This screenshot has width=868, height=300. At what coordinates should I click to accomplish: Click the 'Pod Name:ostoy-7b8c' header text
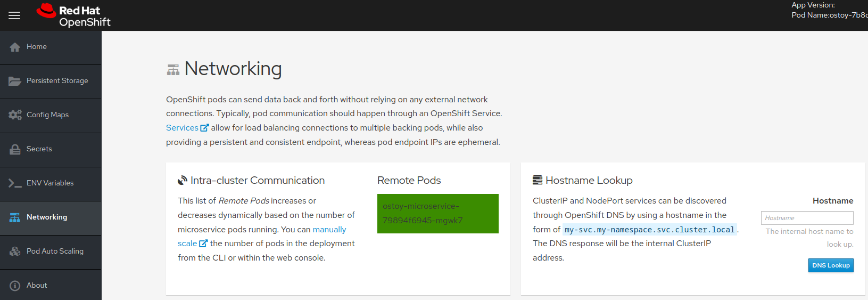830,15
